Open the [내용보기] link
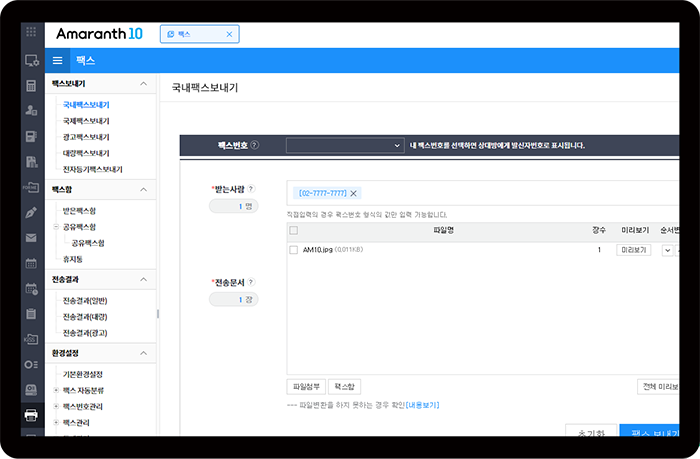700x459 pixels. click(x=422, y=405)
